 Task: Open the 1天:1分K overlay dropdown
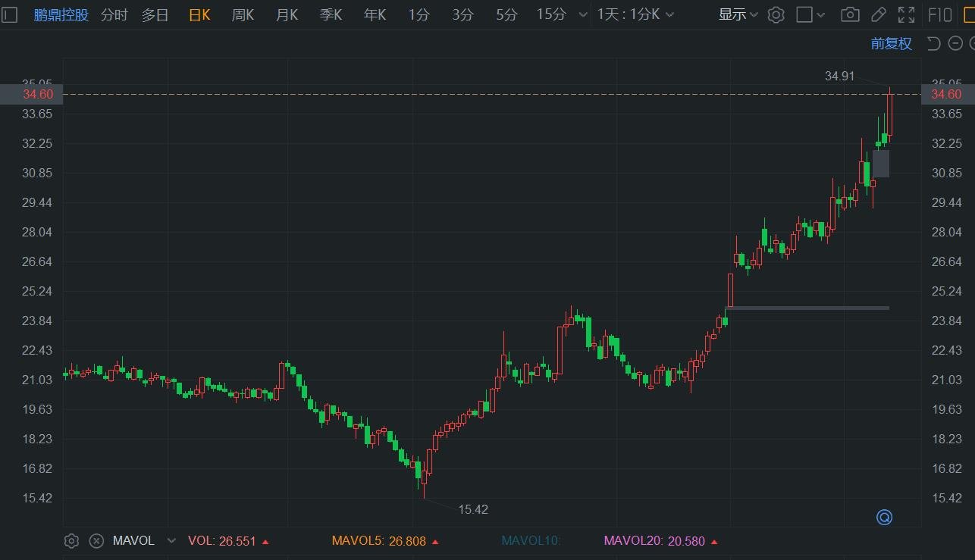click(x=635, y=14)
